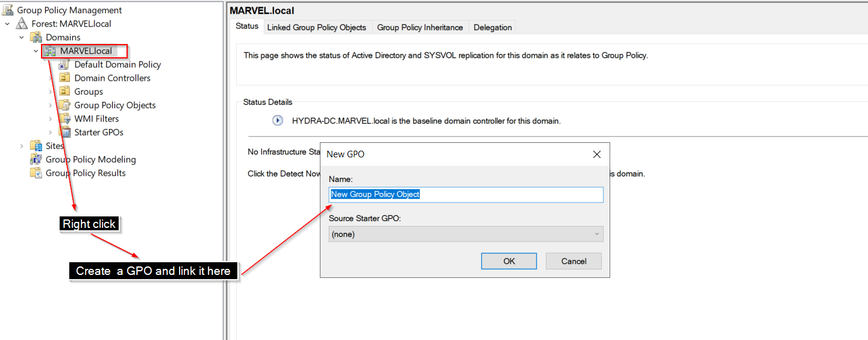This screenshot has width=868, height=340.
Task: Click the baseline domain controller status arrow icon
Action: pyautogui.click(x=278, y=121)
